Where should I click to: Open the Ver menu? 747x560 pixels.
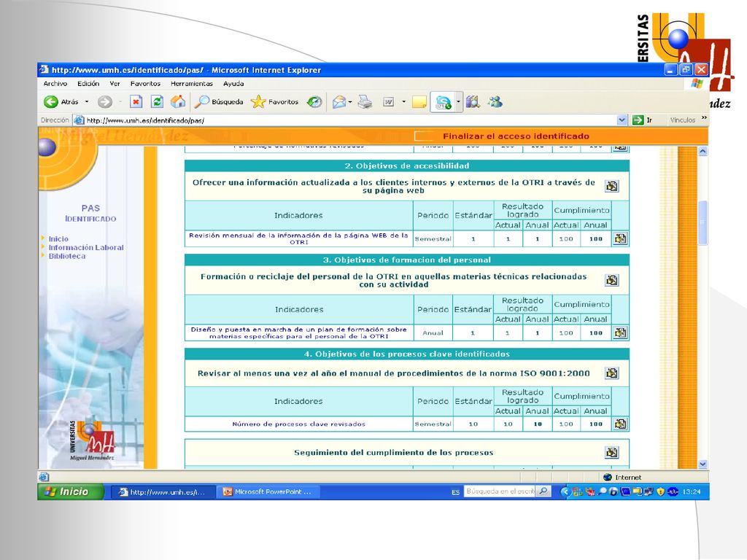pyautogui.click(x=115, y=83)
